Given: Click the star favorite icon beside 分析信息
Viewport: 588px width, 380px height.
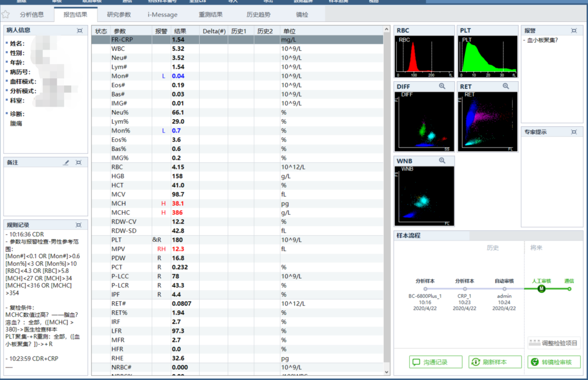Looking at the screenshot, I should [5, 15].
